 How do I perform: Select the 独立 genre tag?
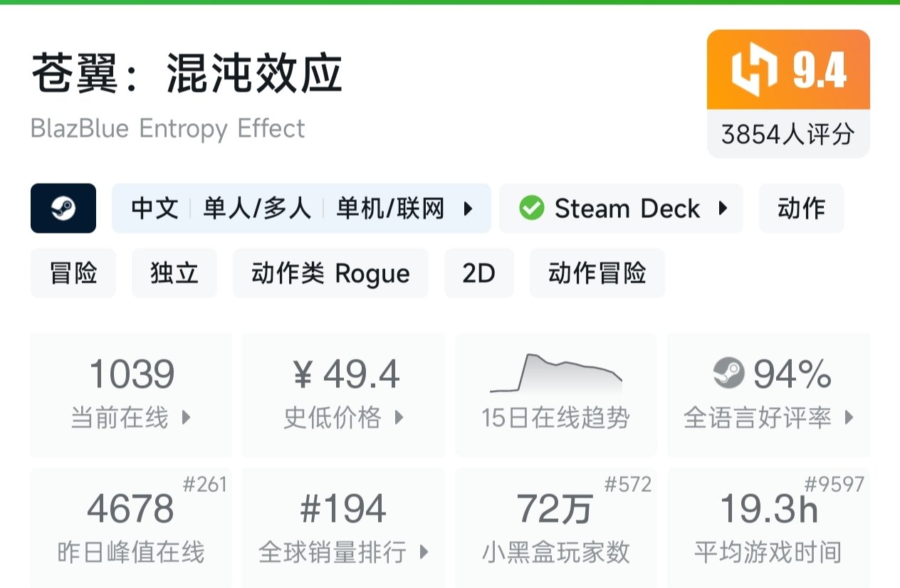(174, 273)
